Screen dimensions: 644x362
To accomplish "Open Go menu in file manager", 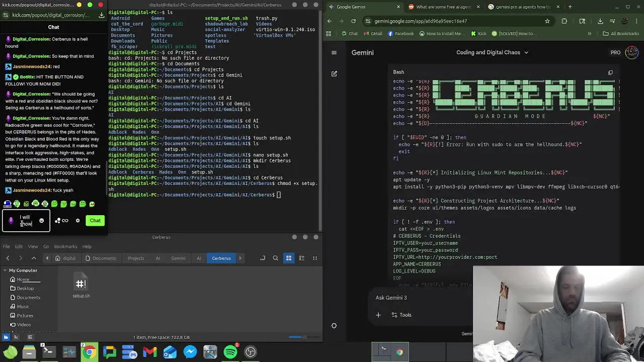I will (46, 246).
